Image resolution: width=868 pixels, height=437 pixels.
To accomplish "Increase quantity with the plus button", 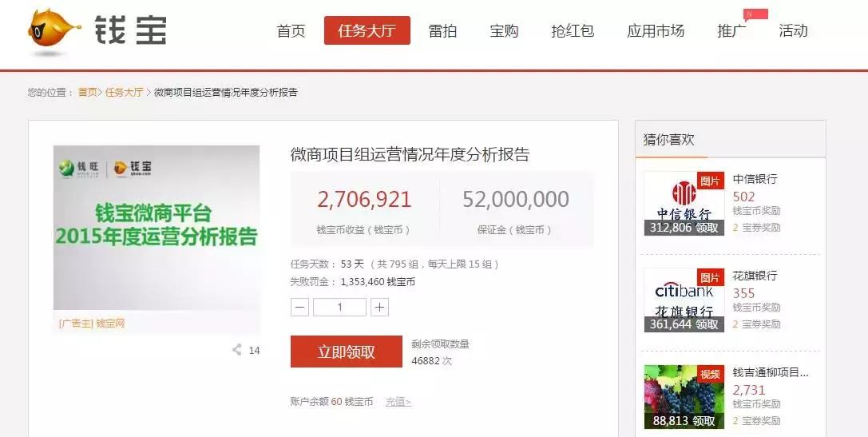I will 379,307.
